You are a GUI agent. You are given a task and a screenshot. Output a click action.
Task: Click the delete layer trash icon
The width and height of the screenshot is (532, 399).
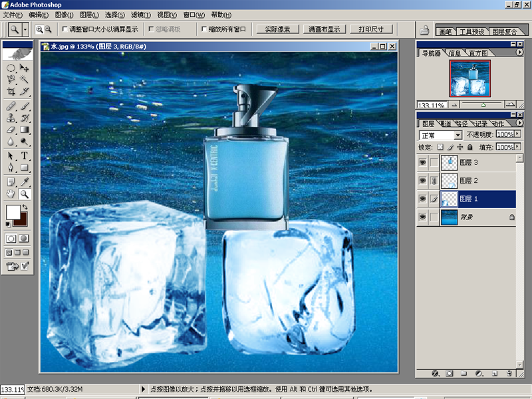509,373
